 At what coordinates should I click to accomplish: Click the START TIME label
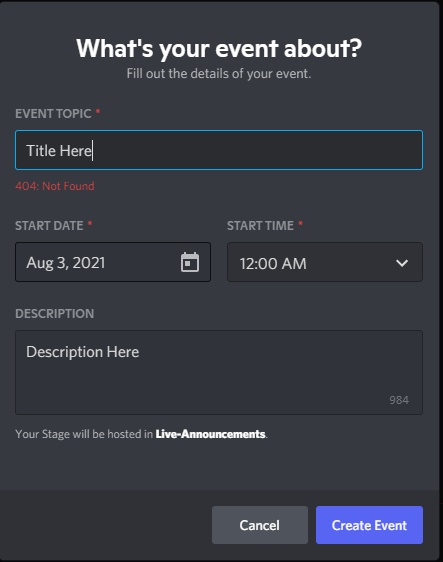pos(260,225)
